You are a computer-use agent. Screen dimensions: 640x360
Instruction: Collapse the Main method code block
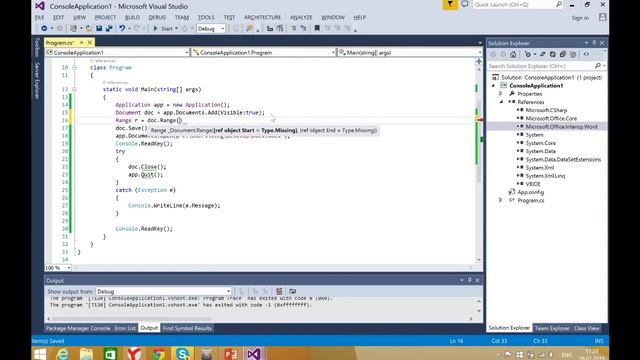click(x=74, y=89)
